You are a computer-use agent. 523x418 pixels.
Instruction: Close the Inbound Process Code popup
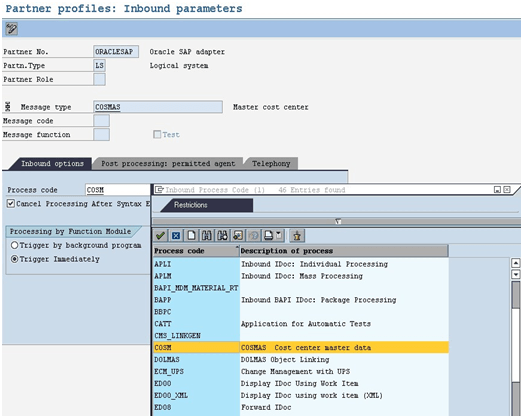507,189
